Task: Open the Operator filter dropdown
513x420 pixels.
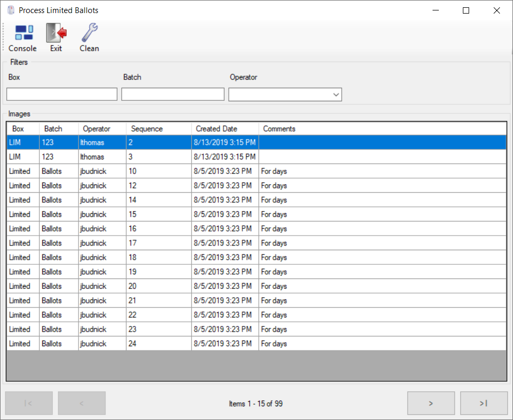Action: pos(285,95)
